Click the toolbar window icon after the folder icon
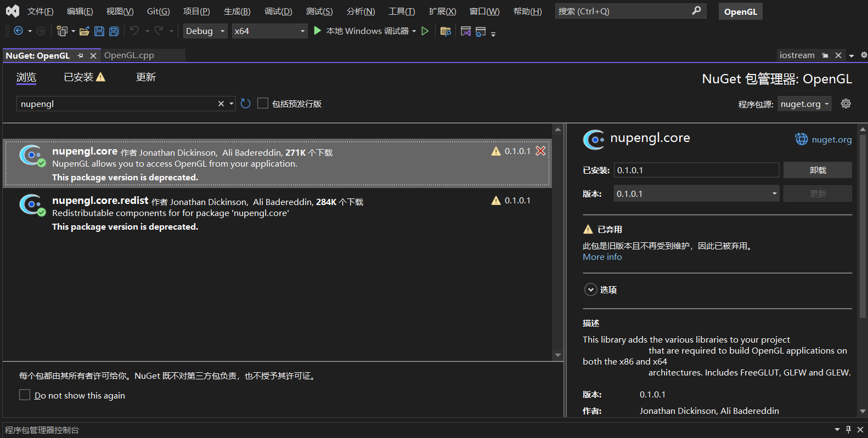This screenshot has width=868, height=438. [x=466, y=31]
